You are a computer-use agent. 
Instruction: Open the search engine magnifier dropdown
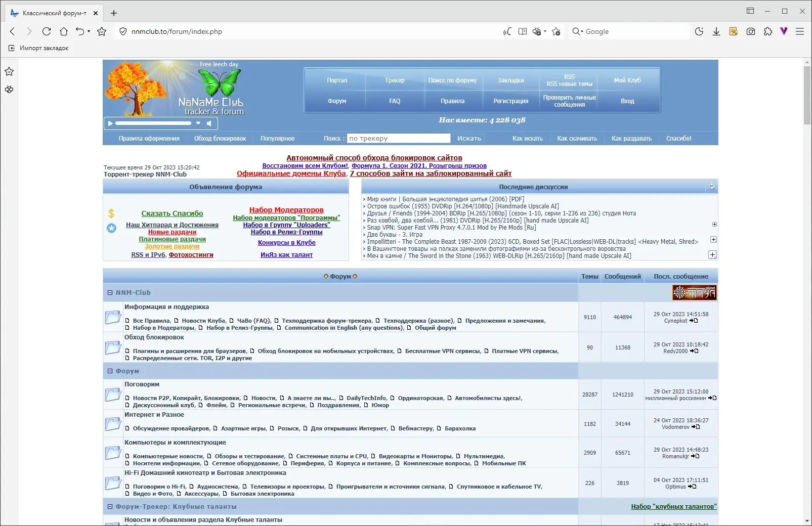point(577,31)
